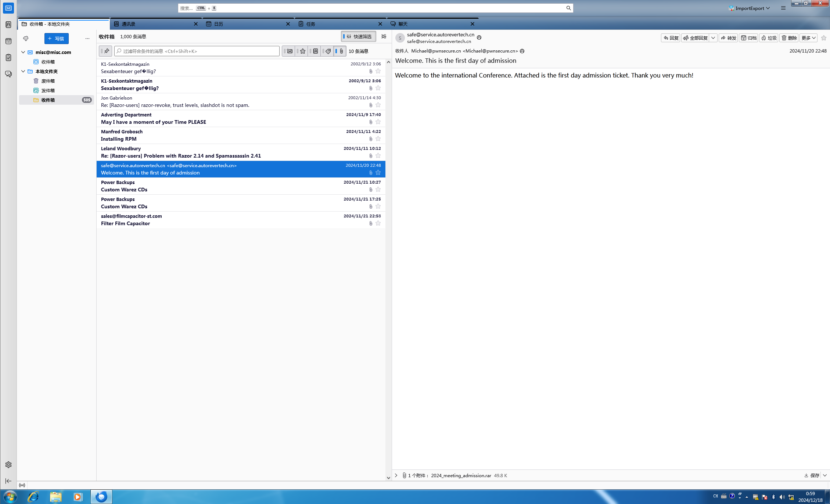Open the Reply All dropdown arrow
Screen dimensions: 830x504
(713, 38)
